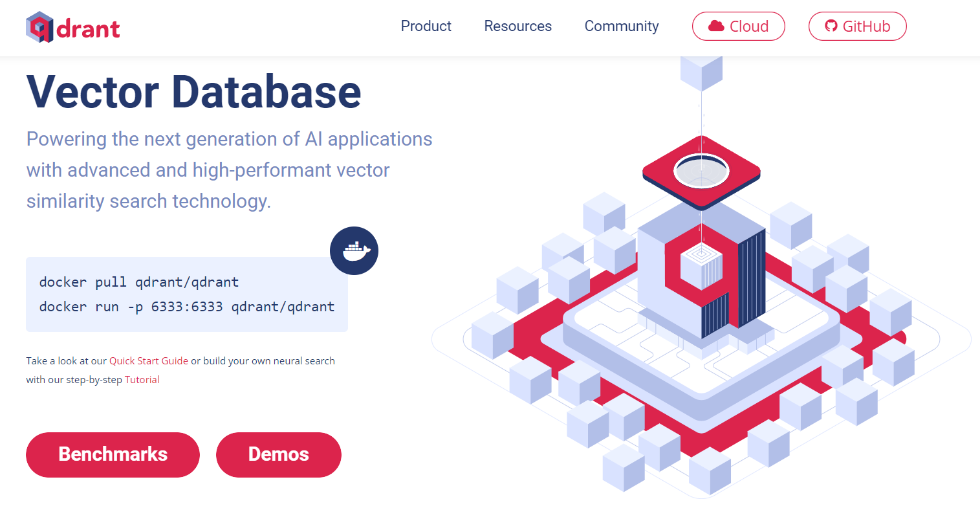
Task: Click the Qdrant logo in header
Action: click(x=73, y=27)
